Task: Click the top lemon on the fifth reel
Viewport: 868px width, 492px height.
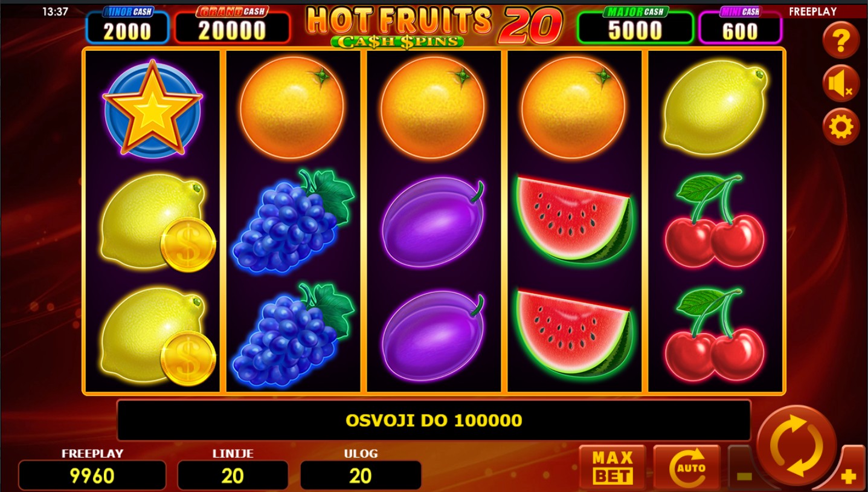Action: 716,107
